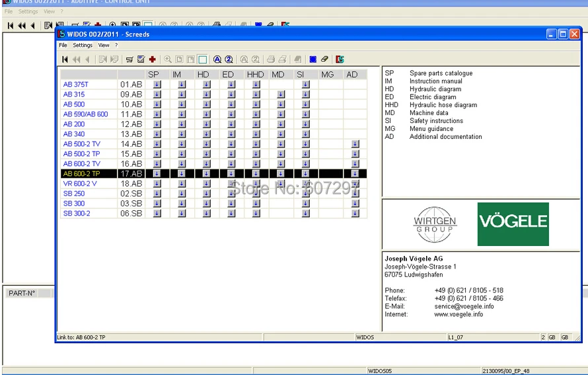The height and width of the screenshot is (375, 588).
Task: Go to first record using toolbar arrow in Screeds window
Action: tap(65, 60)
